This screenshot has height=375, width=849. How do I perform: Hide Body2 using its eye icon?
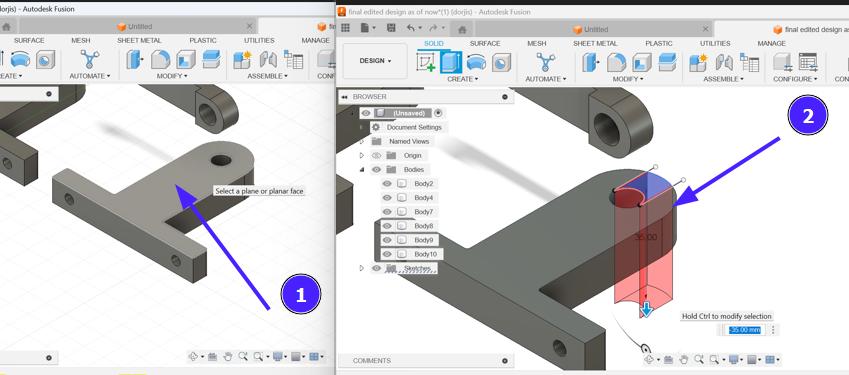point(387,183)
